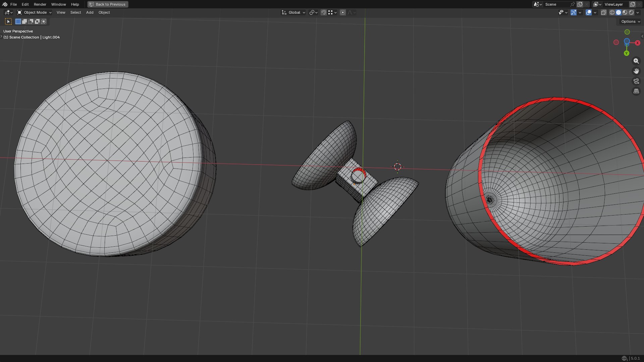This screenshot has height=362, width=644.
Task: Choose Subtract Selection mode icon
Action: point(31,21)
